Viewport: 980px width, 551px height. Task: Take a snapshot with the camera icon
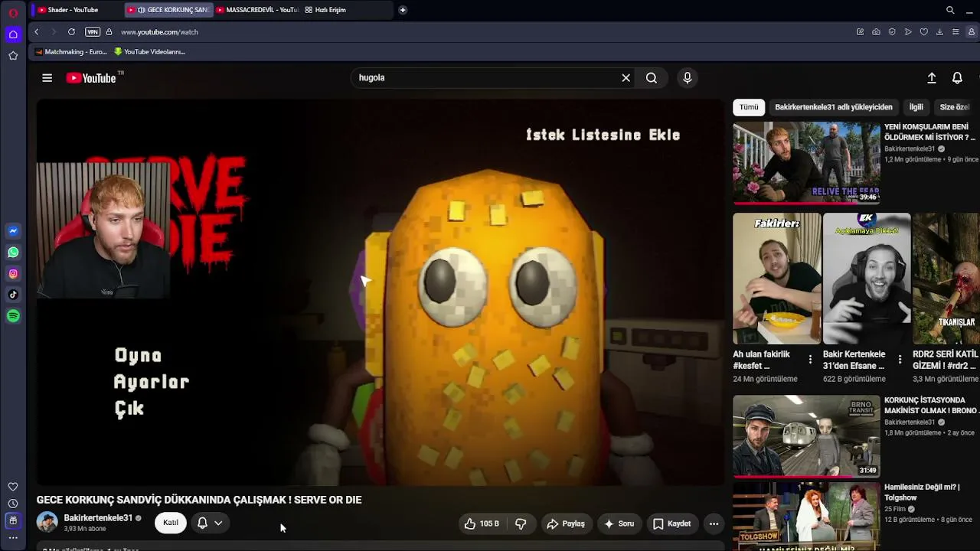876,32
